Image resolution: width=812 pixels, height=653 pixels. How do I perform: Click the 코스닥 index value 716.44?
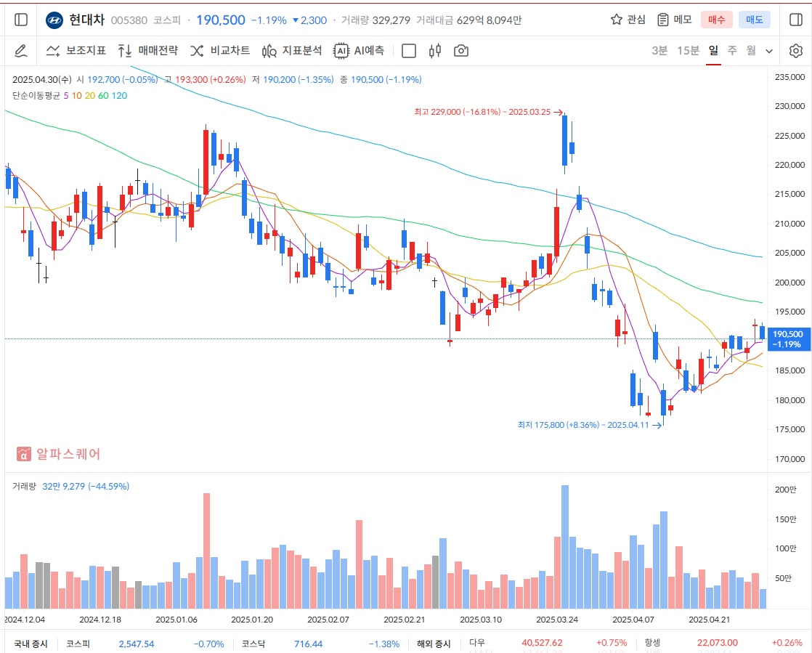point(308,644)
